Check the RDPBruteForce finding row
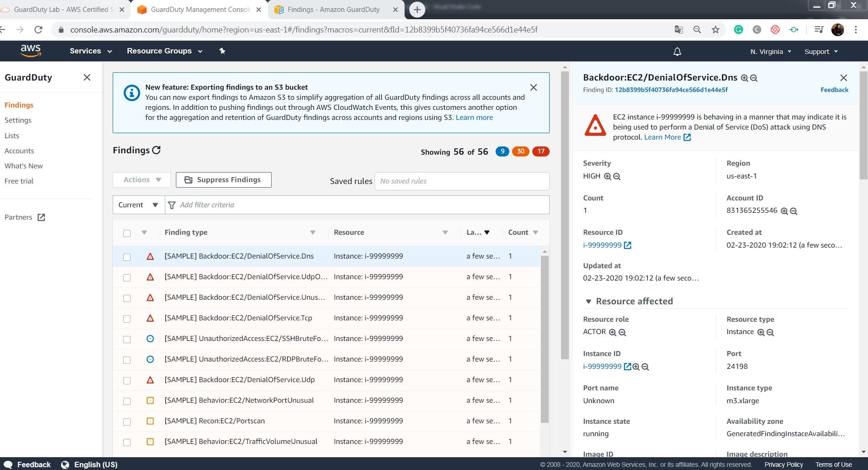This screenshot has width=868, height=470. coord(127,360)
